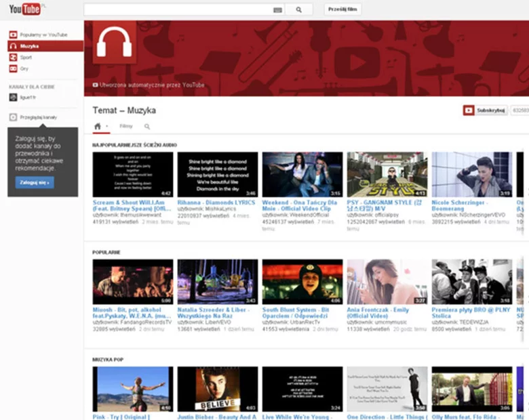Click the channel search icon beside Filmy
Screen dimensions: 529x420
tap(147, 127)
